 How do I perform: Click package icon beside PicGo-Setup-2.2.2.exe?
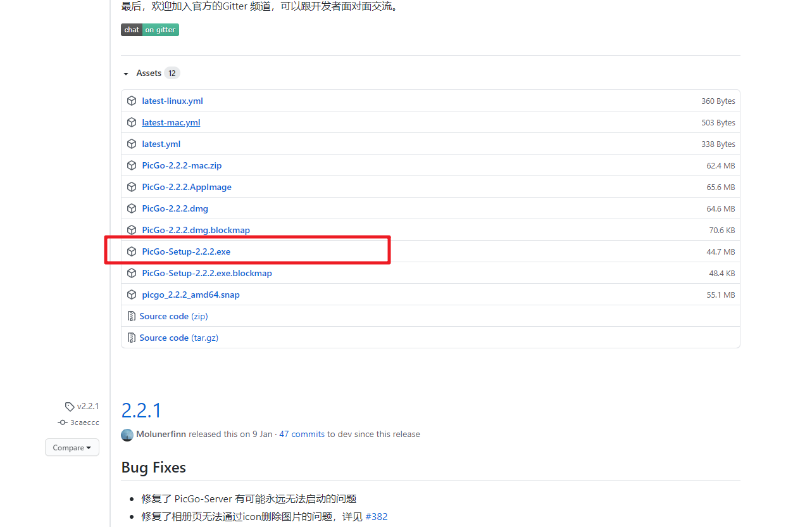132,251
